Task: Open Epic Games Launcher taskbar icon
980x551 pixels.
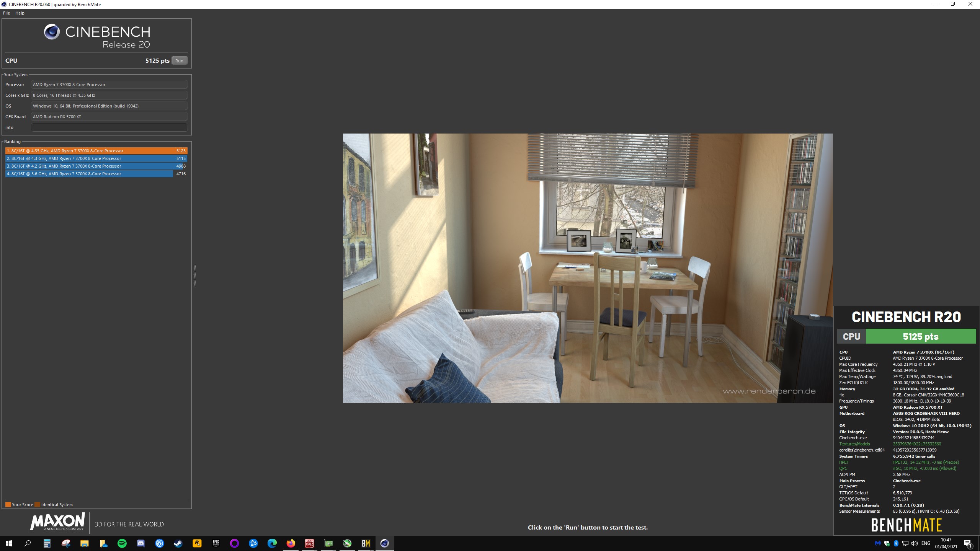Action: (216, 543)
